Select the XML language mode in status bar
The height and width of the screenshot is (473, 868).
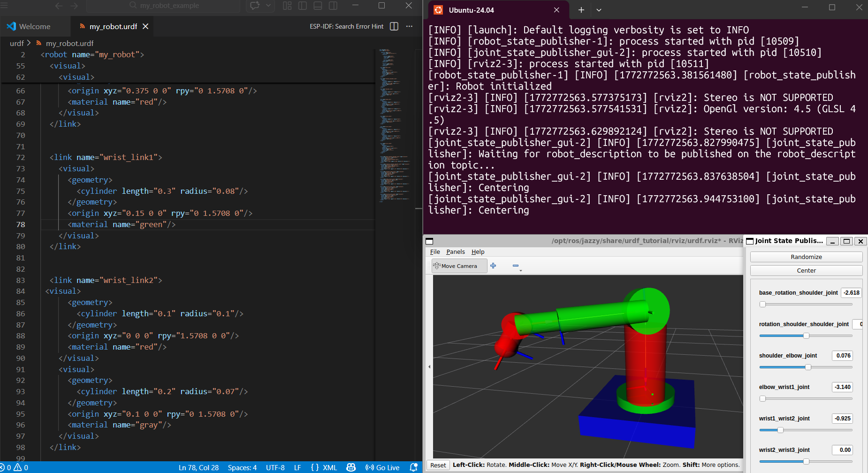pyautogui.click(x=329, y=467)
